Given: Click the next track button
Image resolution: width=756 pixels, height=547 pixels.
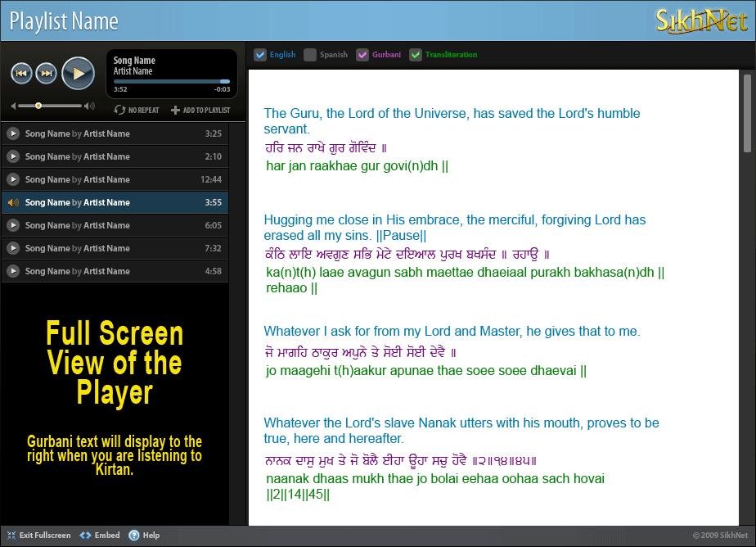Looking at the screenshot, I should coord(47,74).
